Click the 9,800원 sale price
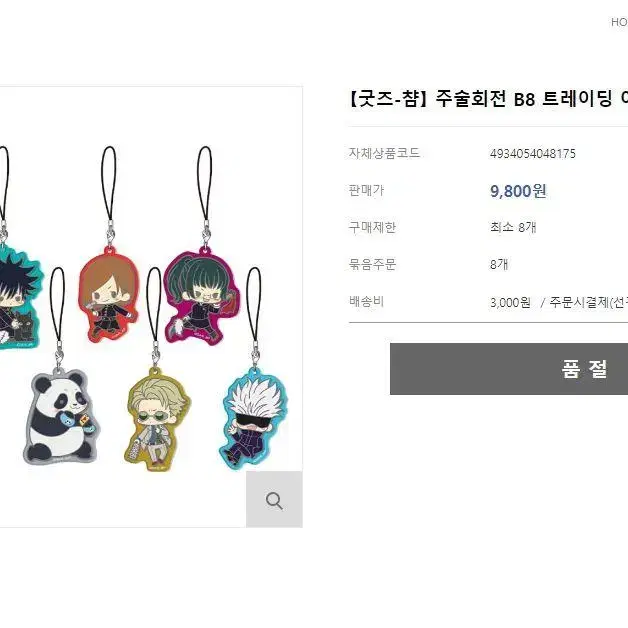The width and height of the screenshot is (628, 628). [x=518, y=191]
